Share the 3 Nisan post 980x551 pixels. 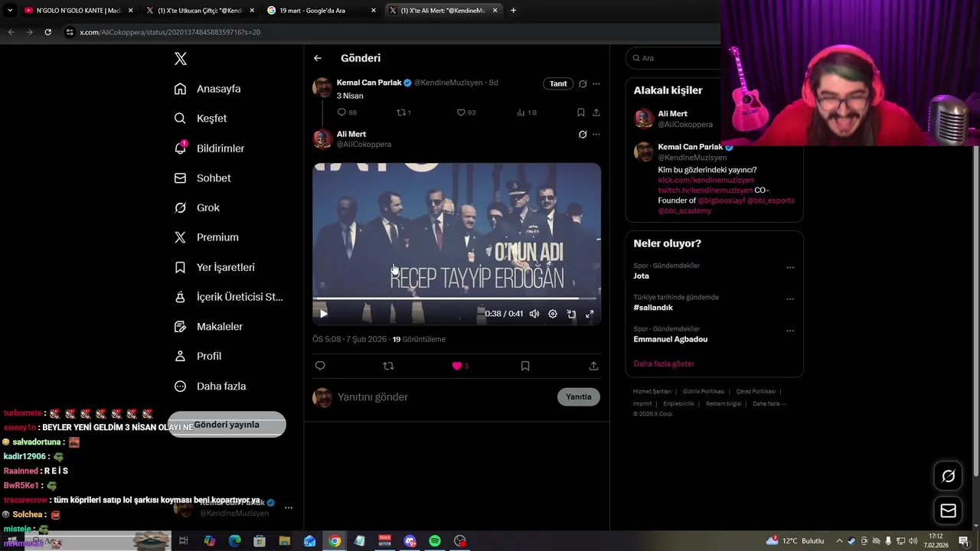(596, 112)
